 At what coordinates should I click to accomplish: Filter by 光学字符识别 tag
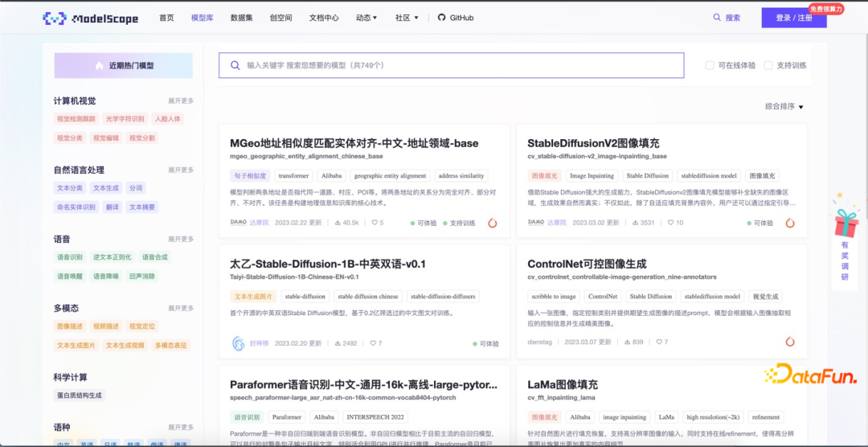pyautogui.click(x=125, y=118)
